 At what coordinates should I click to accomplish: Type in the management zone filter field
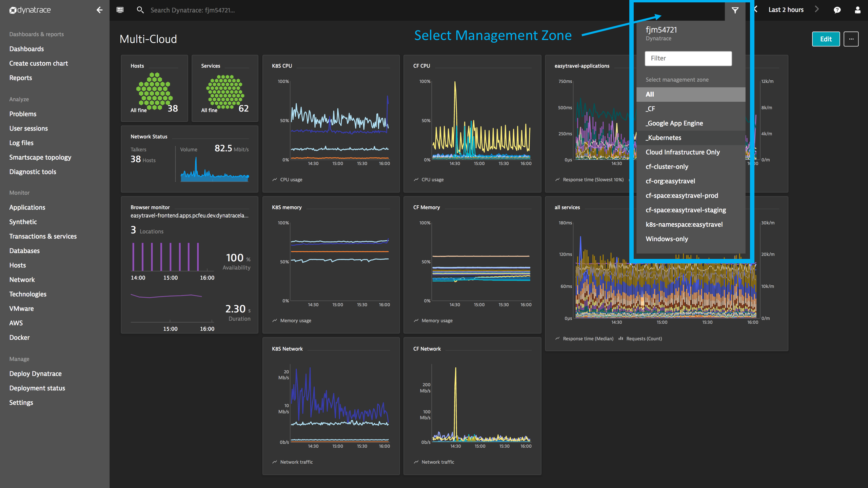(x=689, y=58)
